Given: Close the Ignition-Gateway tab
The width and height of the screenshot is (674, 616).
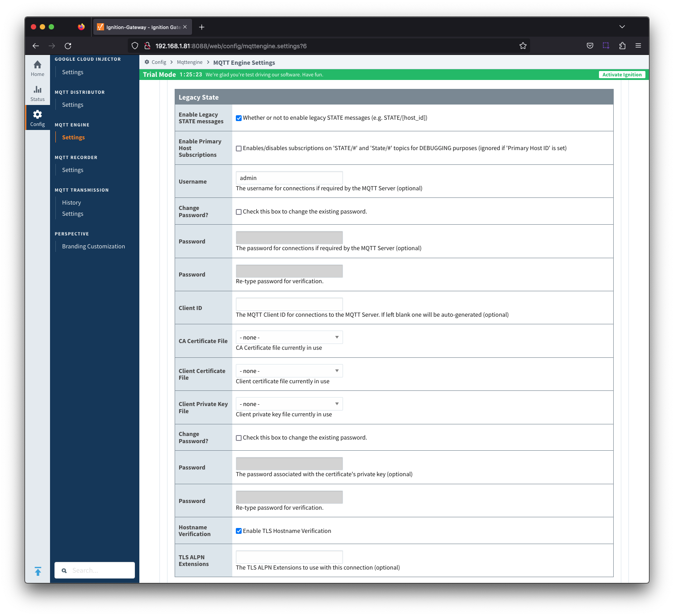Looking at the screenshot, I should click(185, 27).
